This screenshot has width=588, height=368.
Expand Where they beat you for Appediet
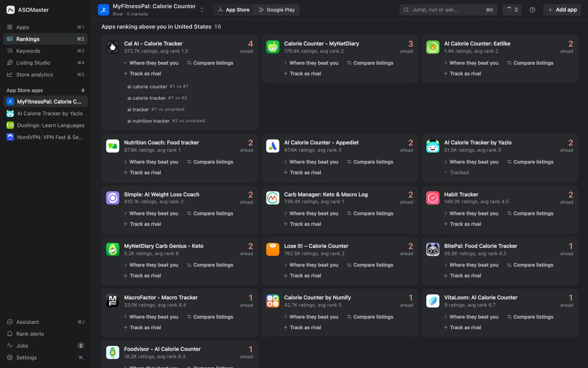311,162
